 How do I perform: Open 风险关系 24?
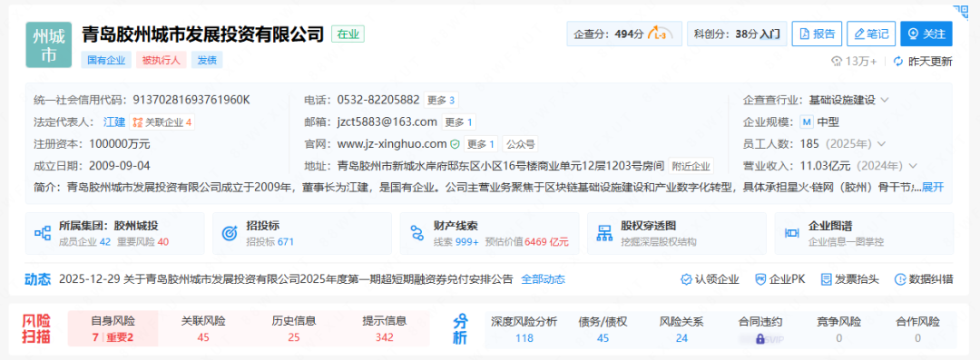[681, 329]
